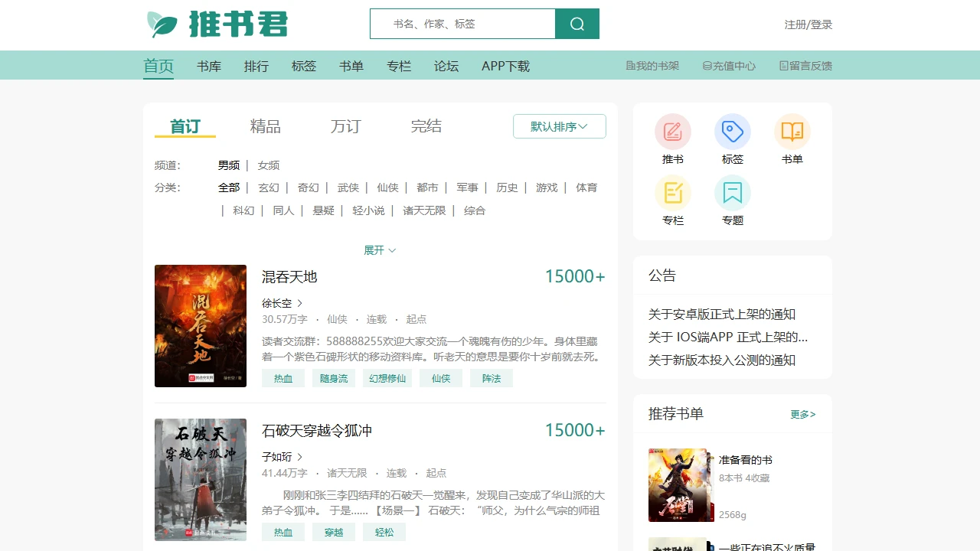Click the 混吞天地 book cover
This screenshot has height=551, width=980.
coord(200,325)
